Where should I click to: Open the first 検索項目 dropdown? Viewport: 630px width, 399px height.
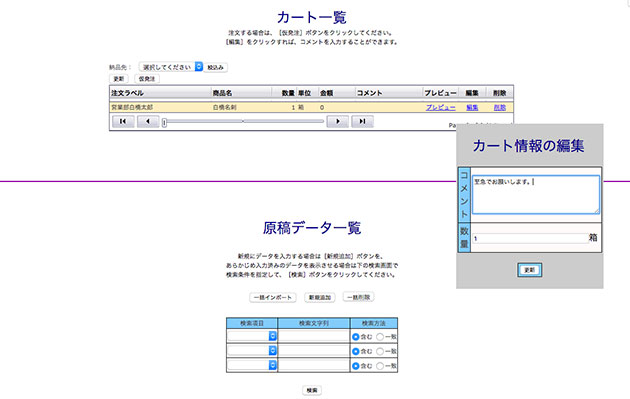(x=252, y=336)
